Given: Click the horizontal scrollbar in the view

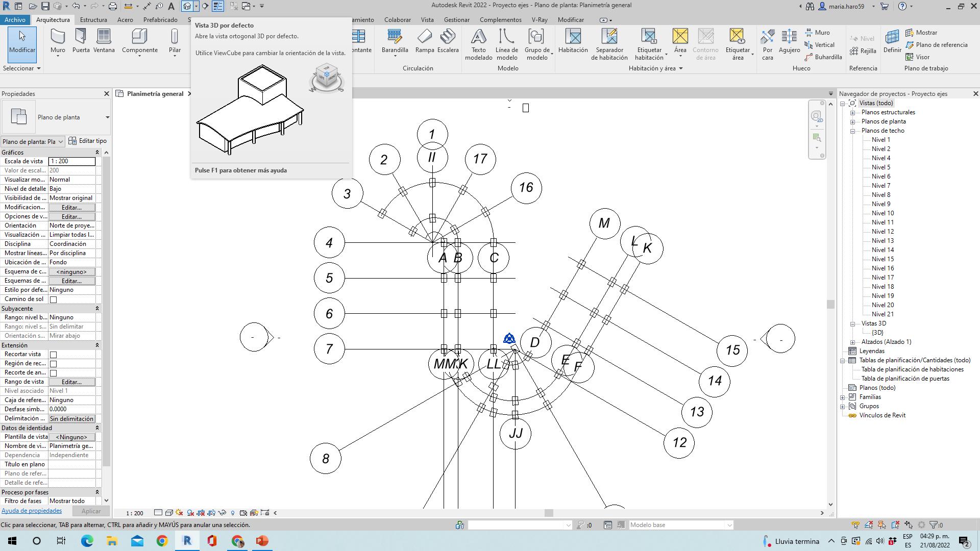Looking at the screenshot, I should 549,513.
